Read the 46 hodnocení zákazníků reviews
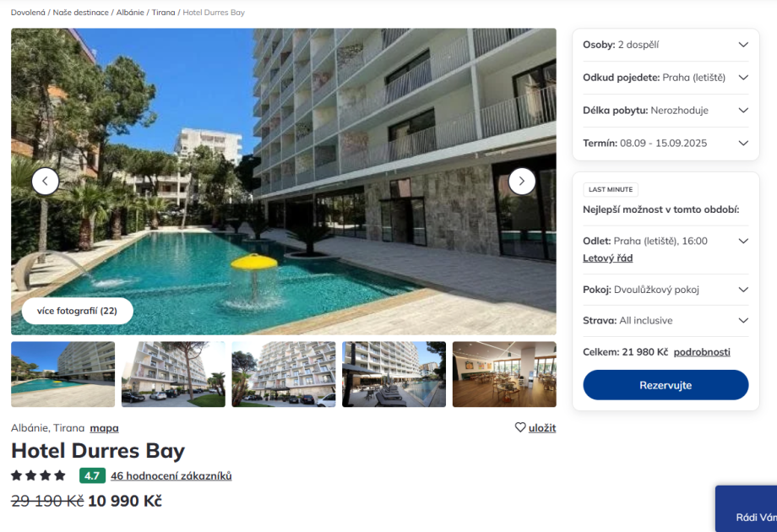The width and height of the screenshot is (777, 532). tap(171, 476)
